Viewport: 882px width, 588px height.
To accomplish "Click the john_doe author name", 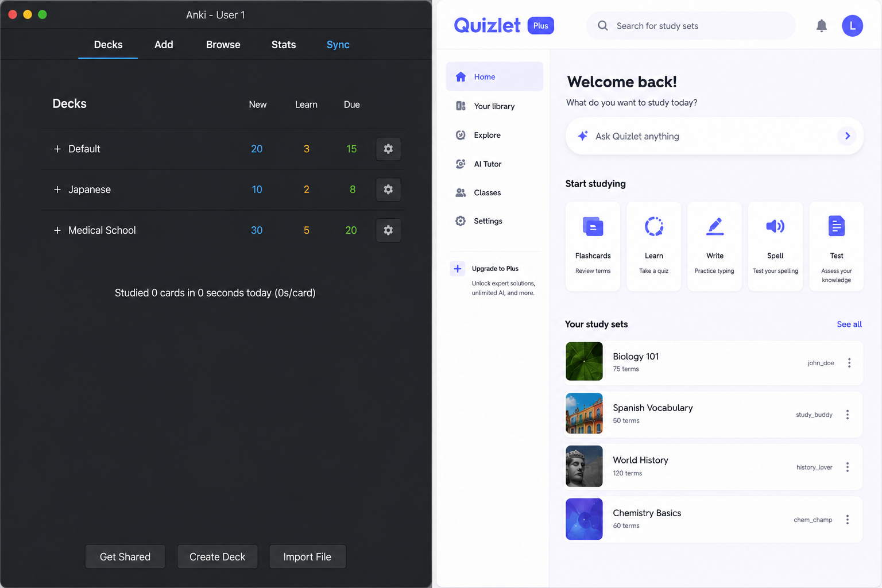I will pyautogui.click(x=821, y=363).
